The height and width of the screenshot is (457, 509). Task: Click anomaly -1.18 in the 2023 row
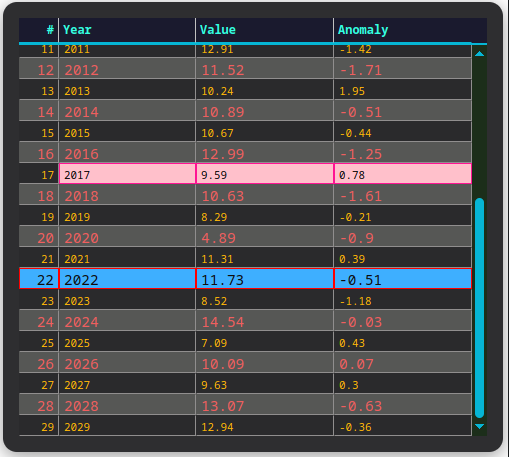pyautogui.click(x=403, y=300)
